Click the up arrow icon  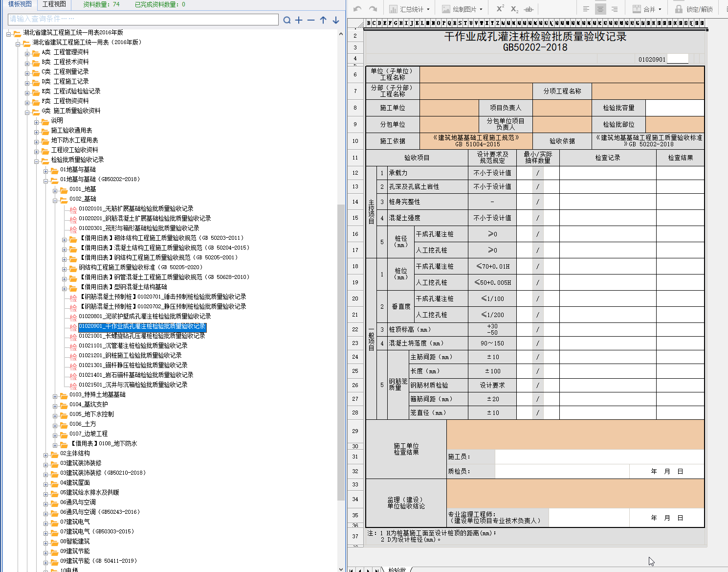click(x=323, y=20)
